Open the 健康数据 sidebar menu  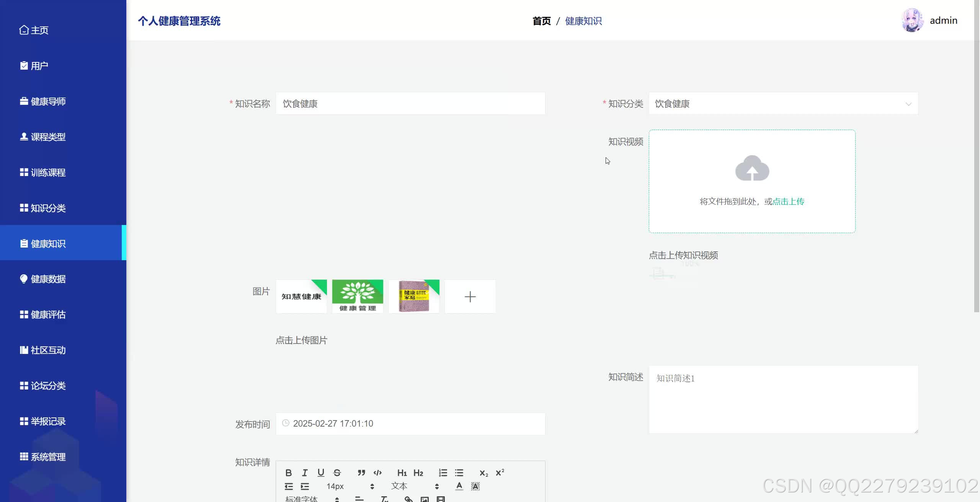48,279
